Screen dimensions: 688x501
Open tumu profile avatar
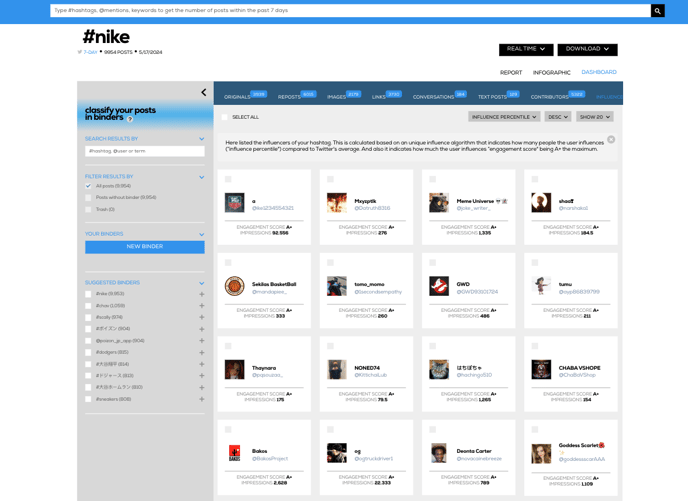[x=541, y=286]
